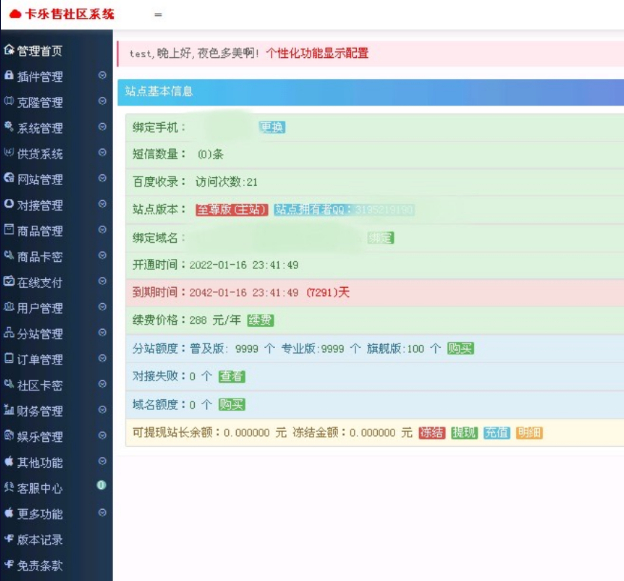The image size is (624, 581).
Task: Click the 更换 button for bound phone
Action: 272,127
